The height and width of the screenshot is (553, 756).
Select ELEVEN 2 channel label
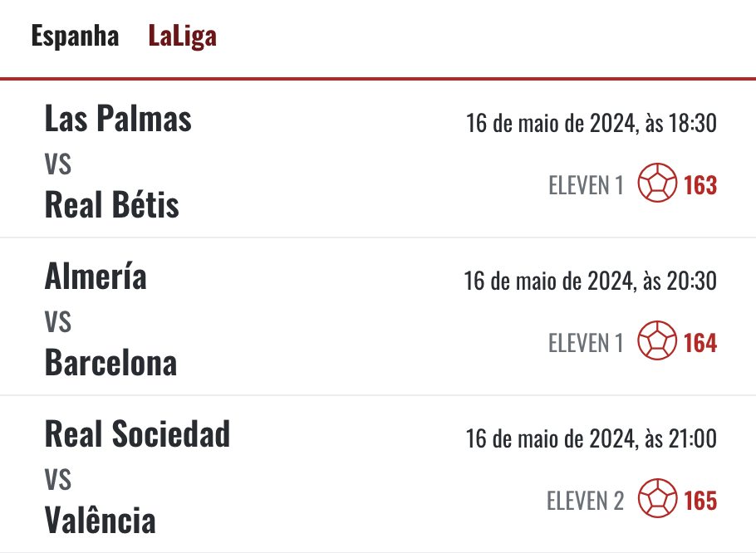coord(586,501)
